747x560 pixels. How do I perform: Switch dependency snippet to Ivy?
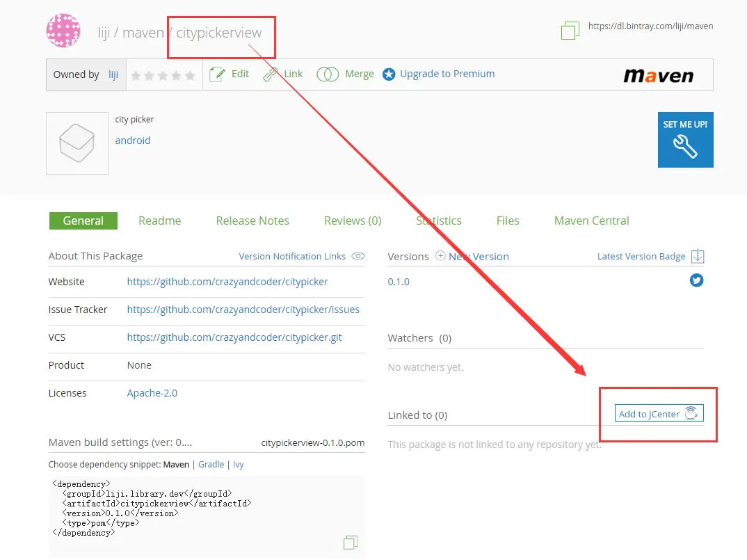coord(238,464)
